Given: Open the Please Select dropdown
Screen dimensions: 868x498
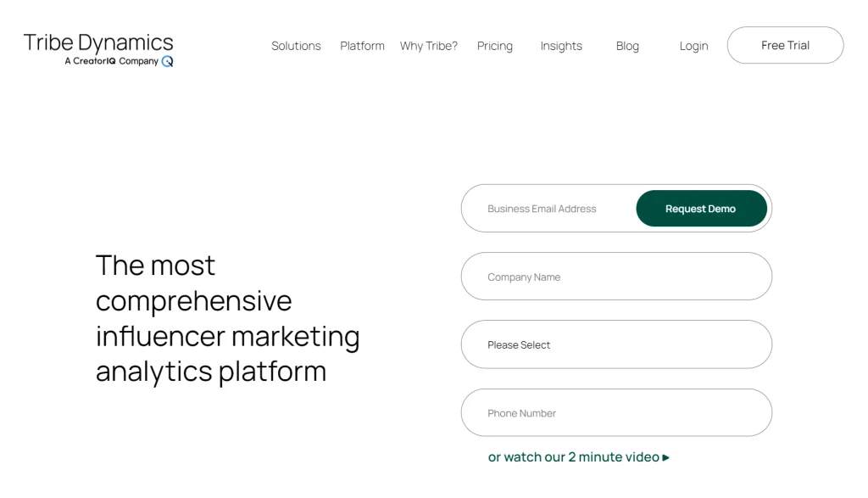Looking at the screenshot, I should tap(616, 344).
